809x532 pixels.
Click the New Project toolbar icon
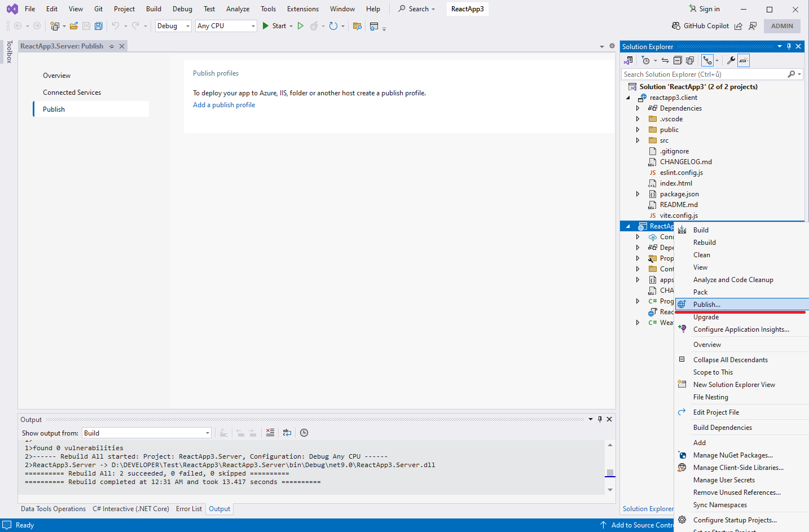(x=55, y=26)
